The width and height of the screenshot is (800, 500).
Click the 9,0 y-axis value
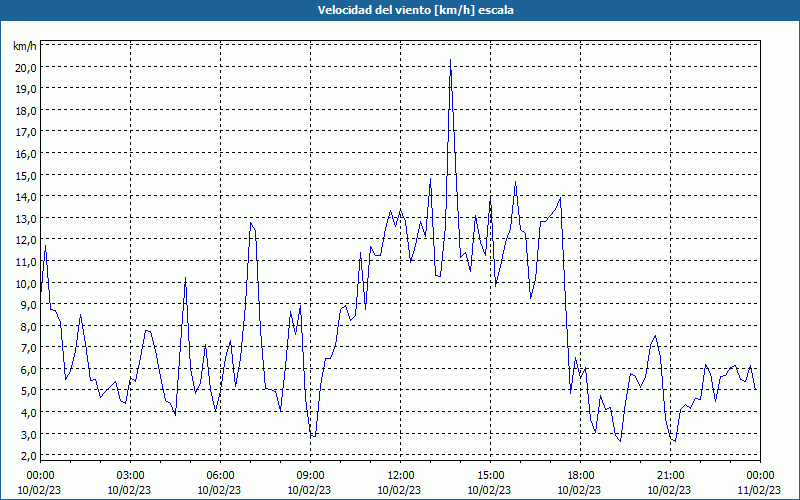click(x=28, y=305)
